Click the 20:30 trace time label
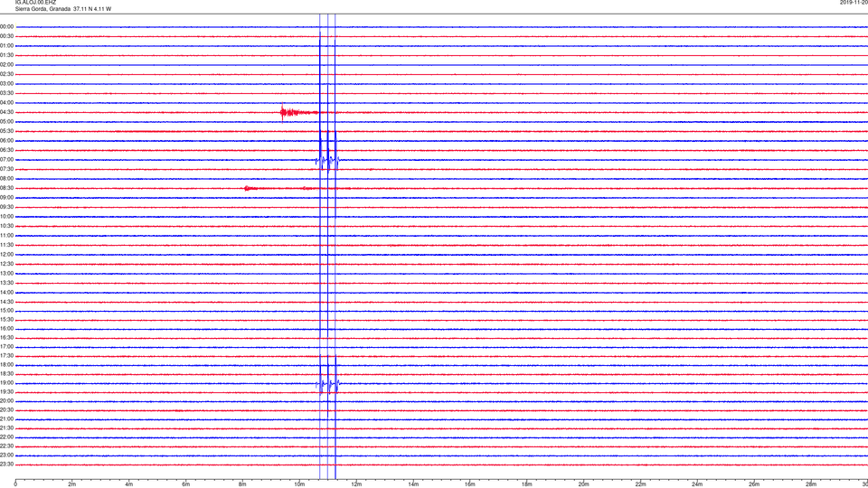 point(6,410)
